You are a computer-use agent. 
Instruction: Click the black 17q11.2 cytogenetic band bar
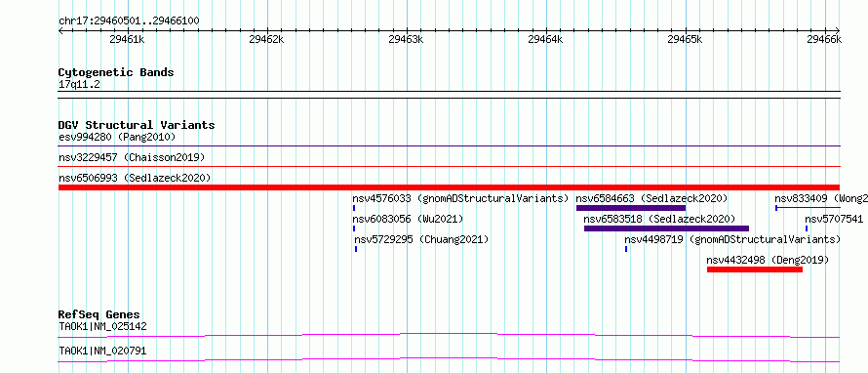(449, 95)
